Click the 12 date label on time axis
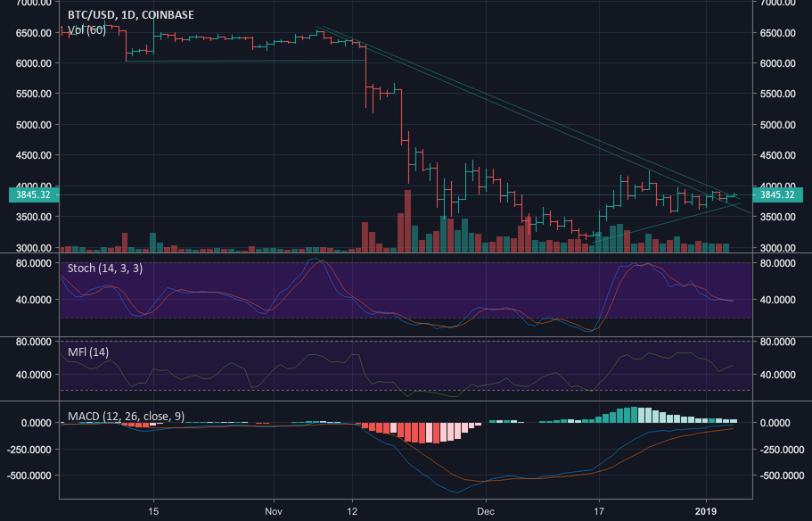Image resolution: width=812 pixels, height=521 pixels. (x=353, y=511)
